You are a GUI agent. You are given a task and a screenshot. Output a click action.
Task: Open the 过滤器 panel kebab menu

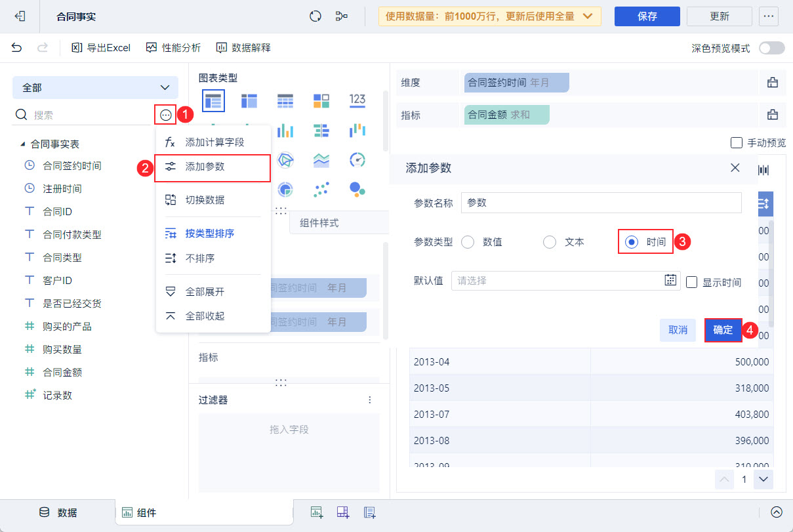tap(370, 400)
